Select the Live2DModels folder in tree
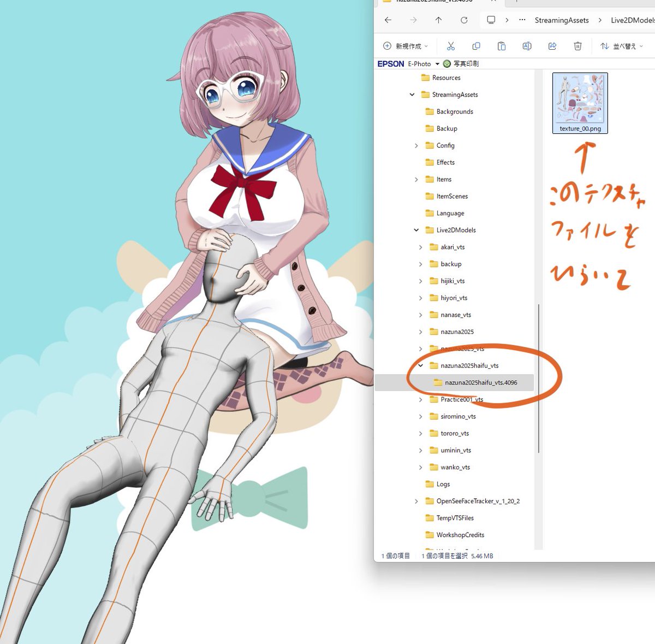655x644 pixels. (x=450, y=230)
